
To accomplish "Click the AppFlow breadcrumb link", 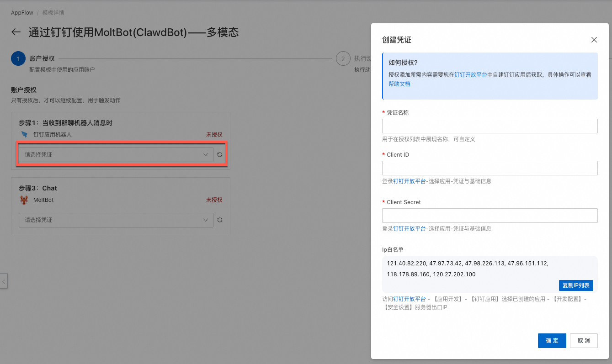I will 22,12.
